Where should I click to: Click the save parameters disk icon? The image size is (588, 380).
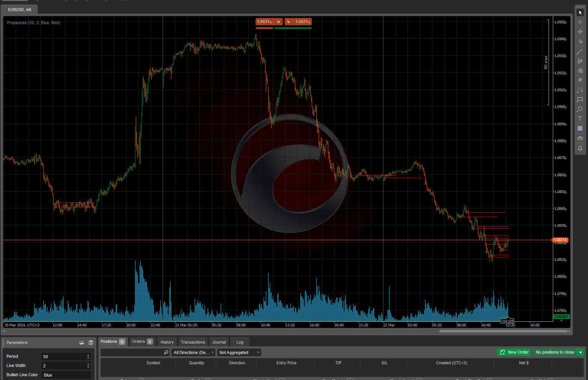91,343
